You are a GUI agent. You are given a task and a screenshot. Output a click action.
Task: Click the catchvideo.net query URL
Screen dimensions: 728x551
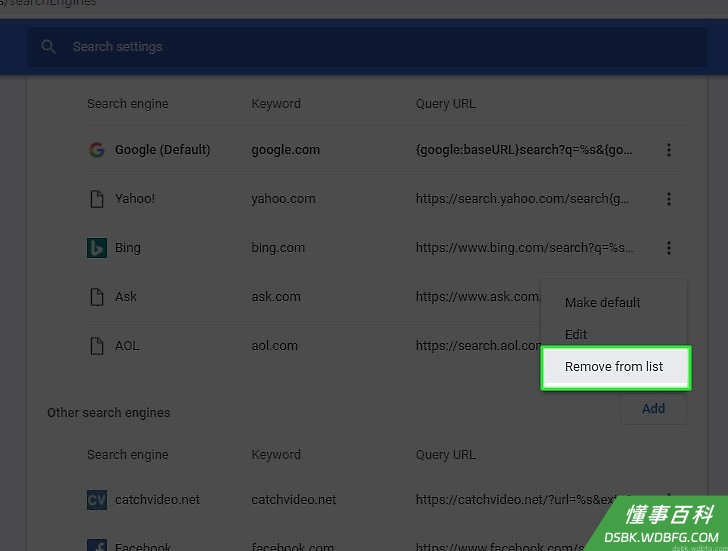pyautogui.click(x=518, y=500)
